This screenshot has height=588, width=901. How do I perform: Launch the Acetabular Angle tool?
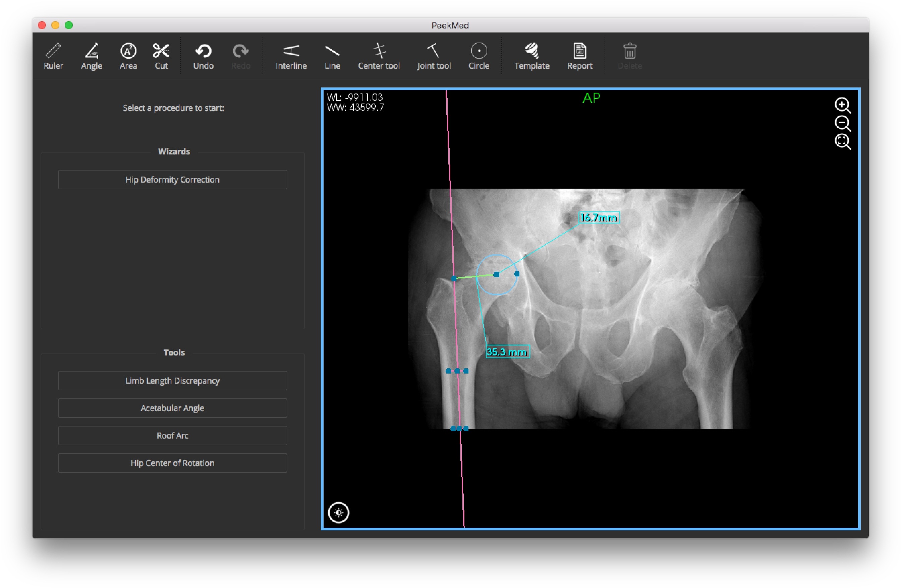[x=172, y=408]
